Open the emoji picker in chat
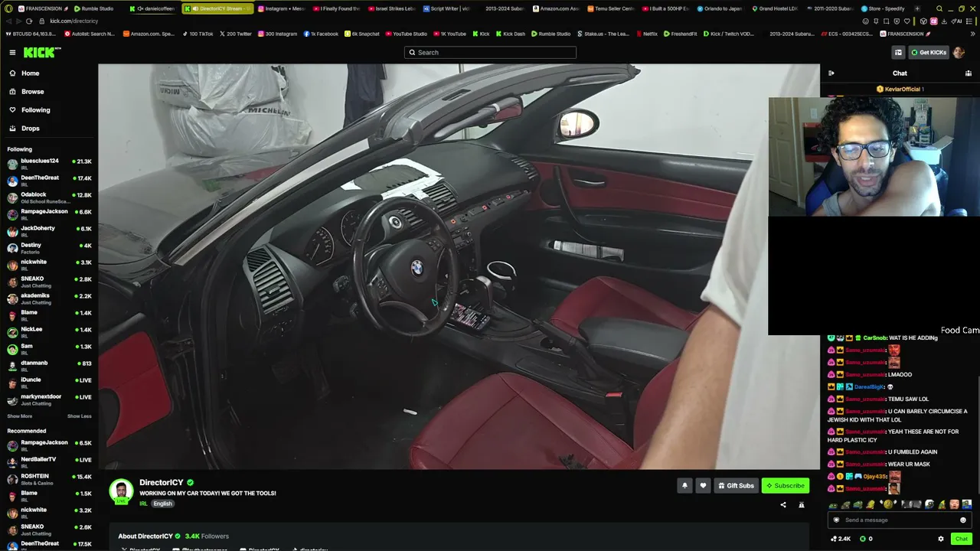This screenshot has height=551, width=980. 963,520
